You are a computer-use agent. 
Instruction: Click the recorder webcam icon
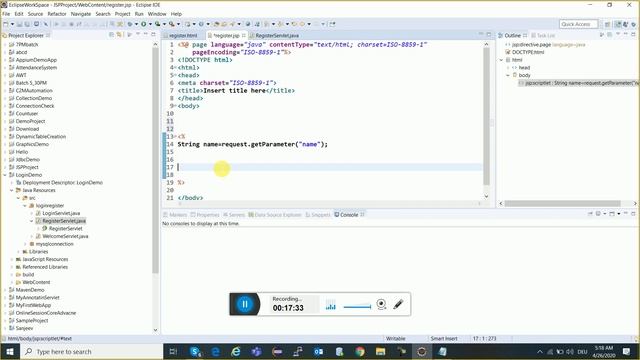point(381,304)
